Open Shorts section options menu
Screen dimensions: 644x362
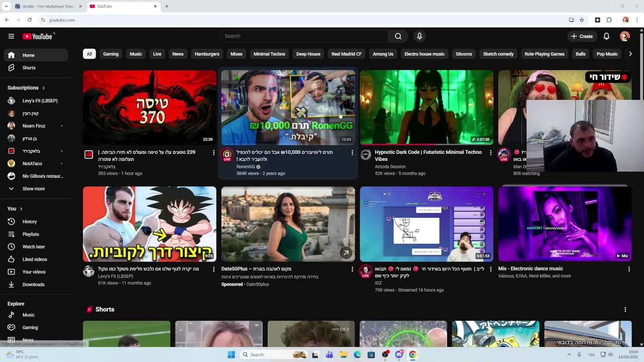click(x=625, y=309)
